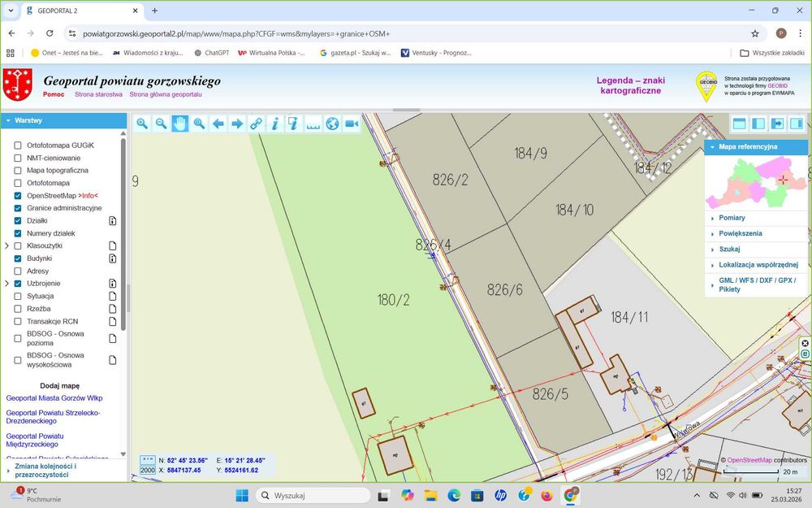Viewport: 812px width, 508px height.
Task: Expand the Klasoużytki layer tree
Action: pyautogui.click(x=6, y=245)
